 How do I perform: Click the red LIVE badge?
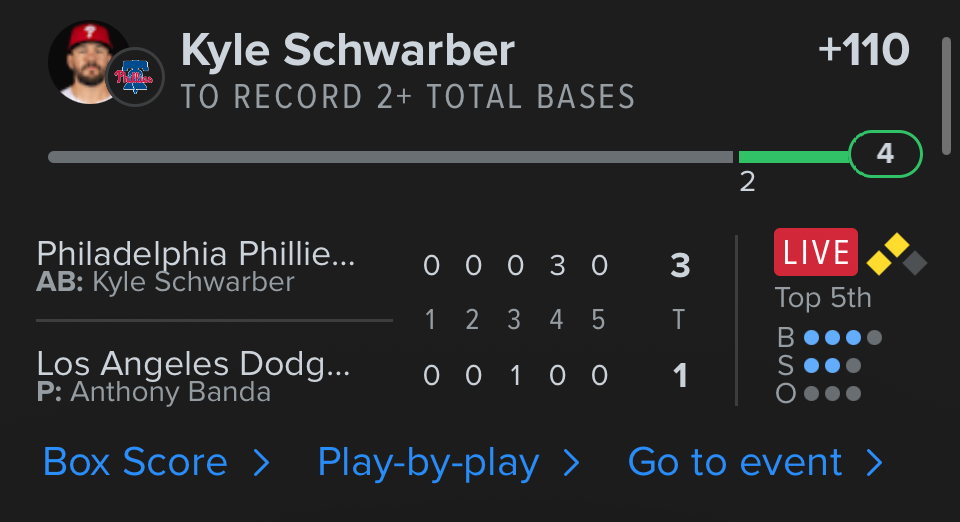coord(815,252)
